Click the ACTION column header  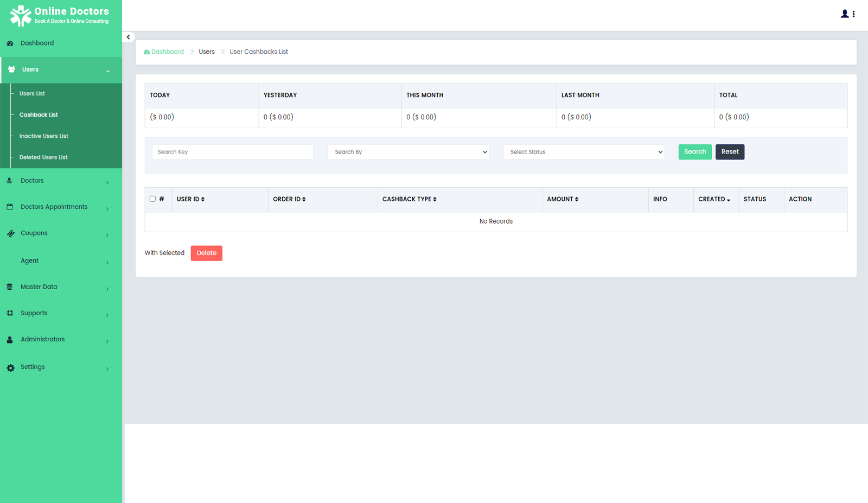(x=800, y=200)
